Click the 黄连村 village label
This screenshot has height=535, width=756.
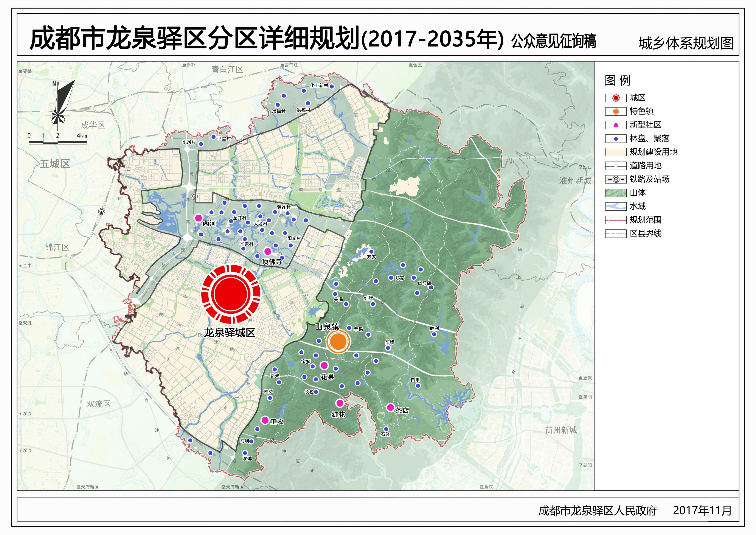[284, 207]
